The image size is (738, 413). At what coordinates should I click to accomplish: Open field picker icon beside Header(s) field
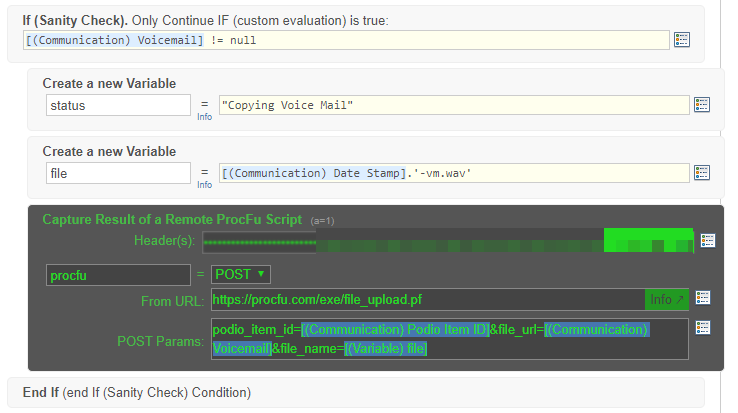coord(707,240)
